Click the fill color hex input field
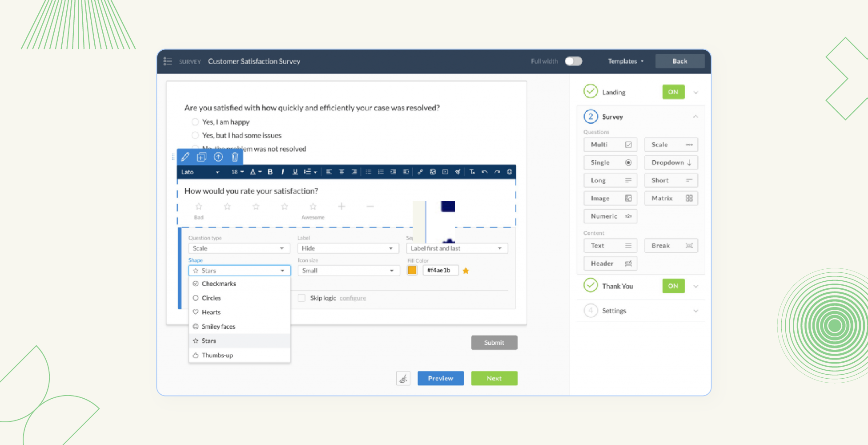 coord(440,271)
